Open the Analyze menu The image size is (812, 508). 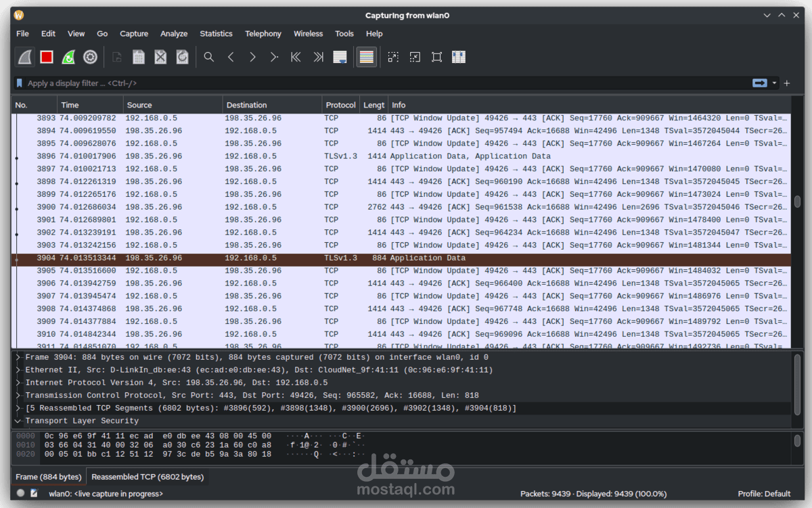(174, 34)
